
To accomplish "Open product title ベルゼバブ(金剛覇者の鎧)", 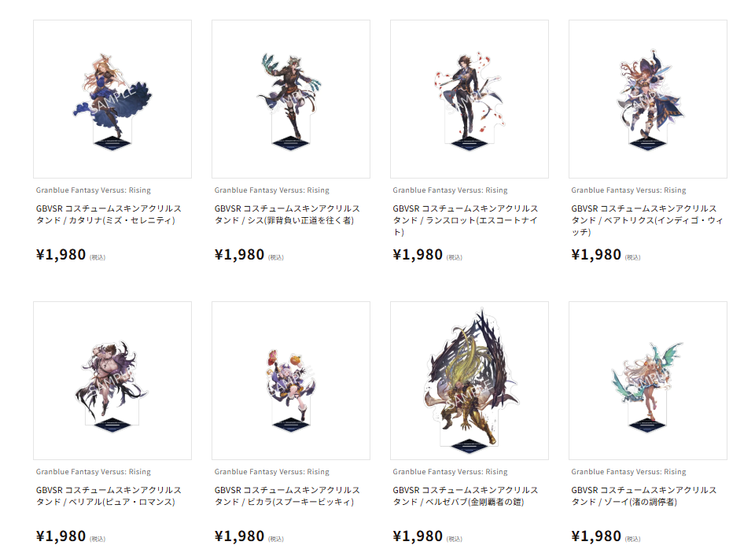I will pyautogui.click(x=466, y=496).
